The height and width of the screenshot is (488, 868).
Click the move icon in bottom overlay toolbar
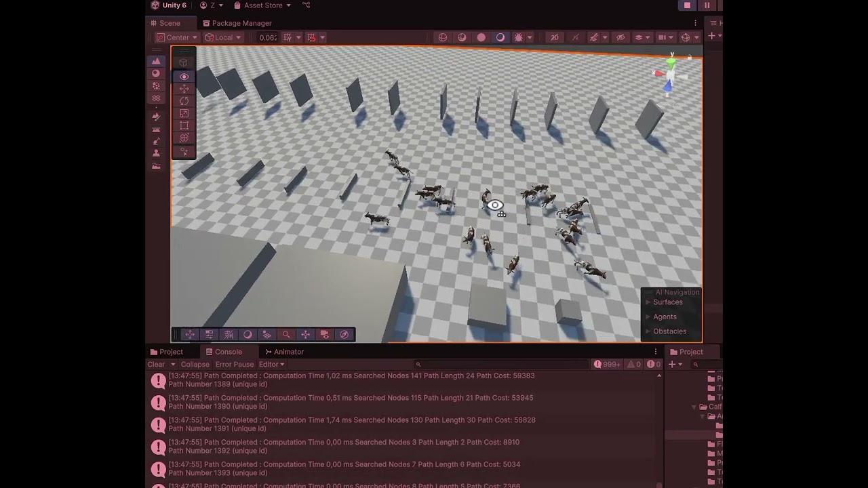pyautogui.click(x=190, y=334)
